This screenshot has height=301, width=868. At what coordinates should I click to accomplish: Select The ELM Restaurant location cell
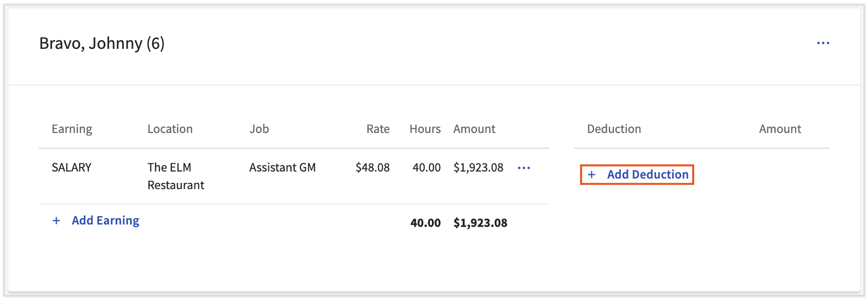tap(175, 176)
